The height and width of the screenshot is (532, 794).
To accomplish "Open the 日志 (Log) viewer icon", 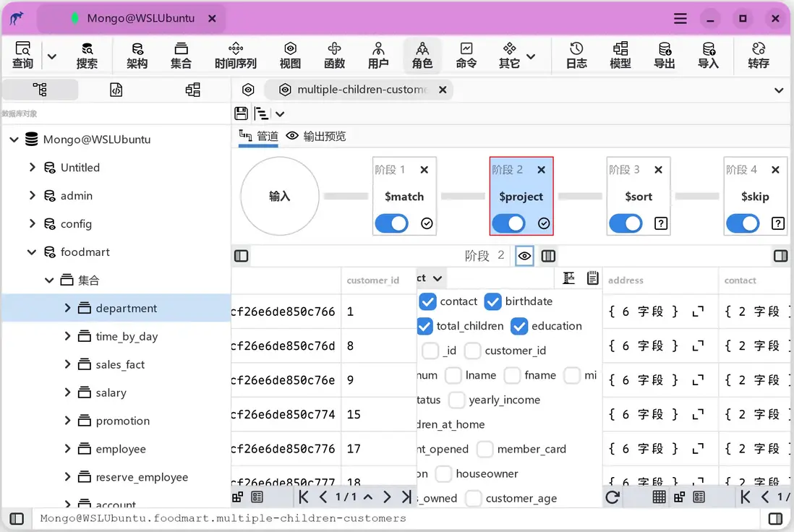I will (576, 55).
